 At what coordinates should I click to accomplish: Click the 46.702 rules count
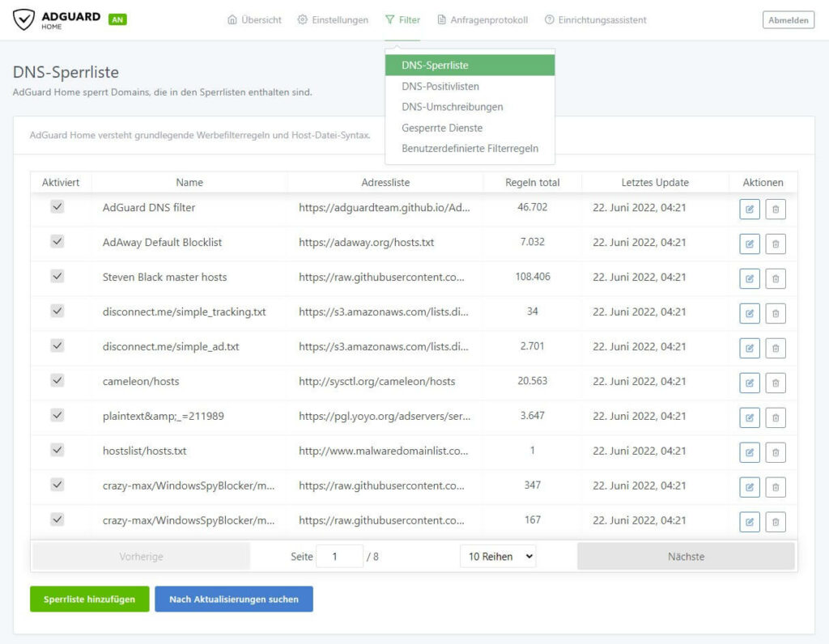(x=533, y=207)
